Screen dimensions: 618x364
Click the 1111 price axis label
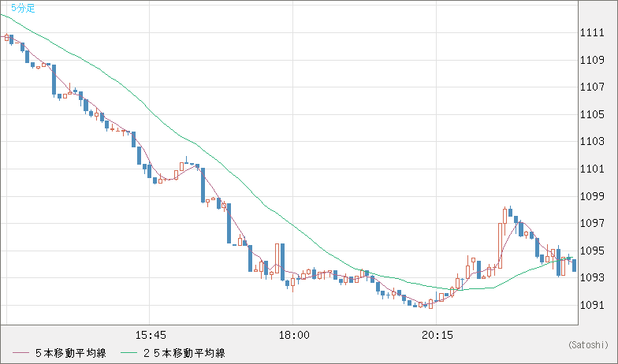pyautogui.click(x=592, y=33)
